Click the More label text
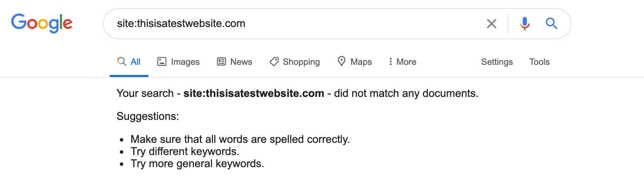This screenshot has width=644, height=180. click(406, 62)
